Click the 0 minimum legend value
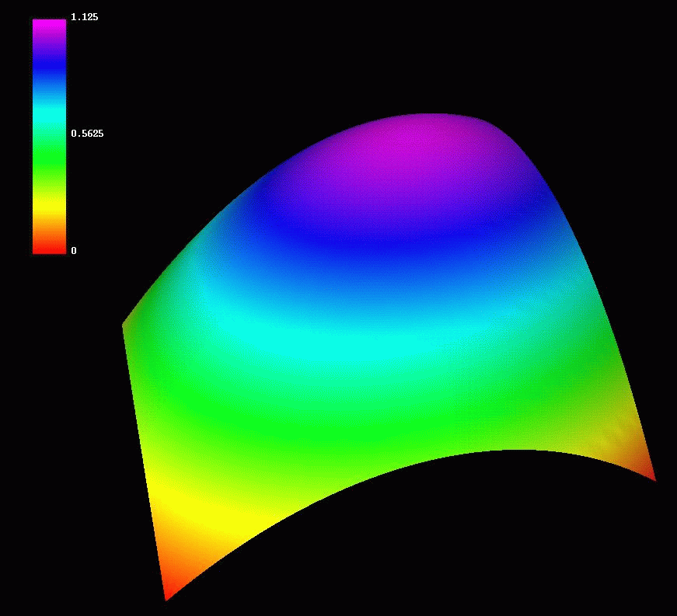The width and height of the screenshot is (677, 616). pyautogui.click(x=74, y=251)
